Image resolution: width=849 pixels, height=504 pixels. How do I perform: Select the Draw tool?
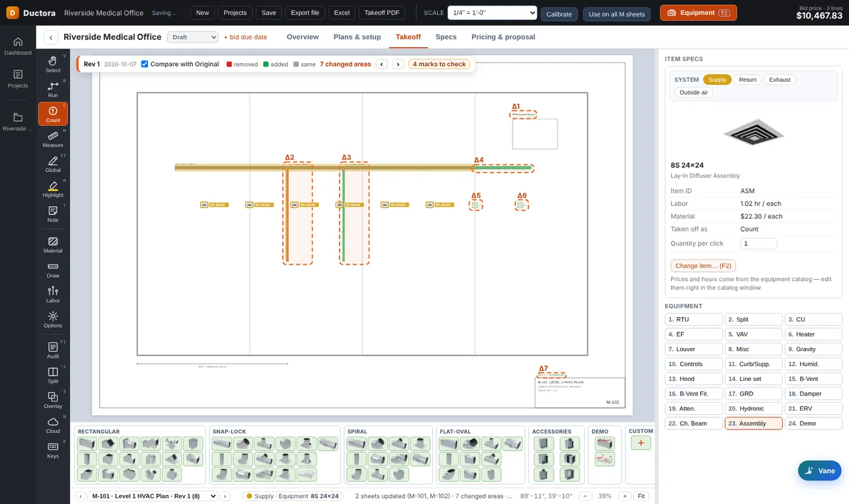point(53,269)
